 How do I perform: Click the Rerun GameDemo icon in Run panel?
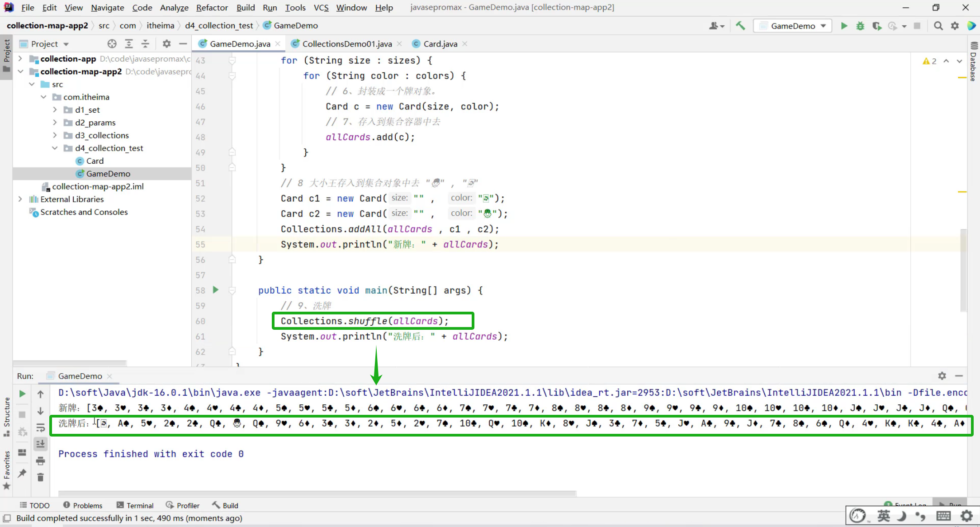22,394
